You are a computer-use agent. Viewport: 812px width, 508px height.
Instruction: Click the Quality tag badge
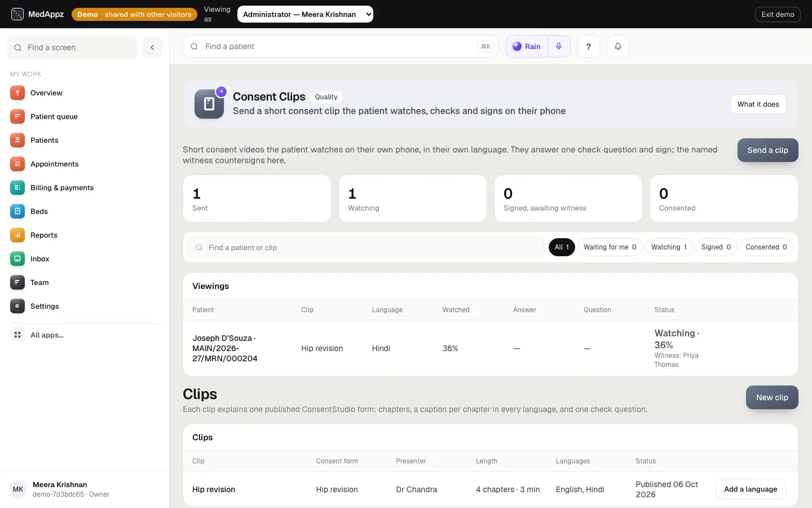[326, 97]
